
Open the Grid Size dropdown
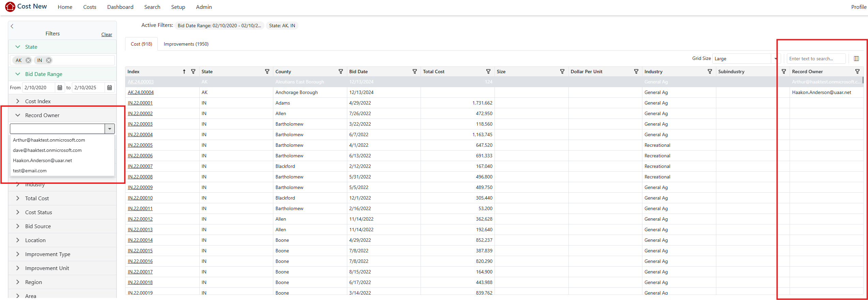tap(775, 59)
